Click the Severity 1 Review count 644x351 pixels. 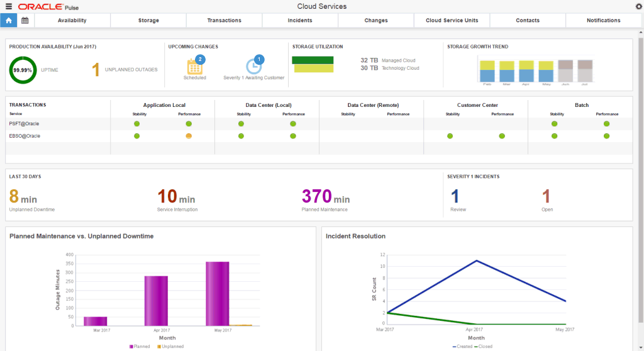point(455,197)
